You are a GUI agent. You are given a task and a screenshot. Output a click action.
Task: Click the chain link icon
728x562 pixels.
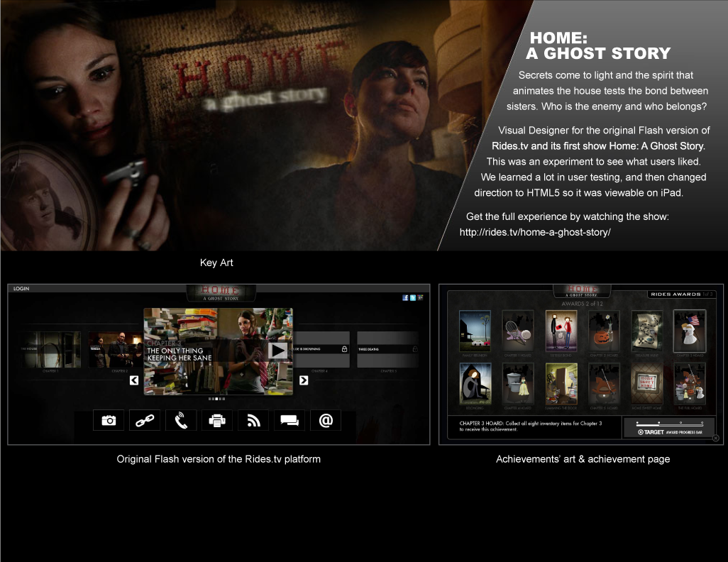click(x=145, y=420)
